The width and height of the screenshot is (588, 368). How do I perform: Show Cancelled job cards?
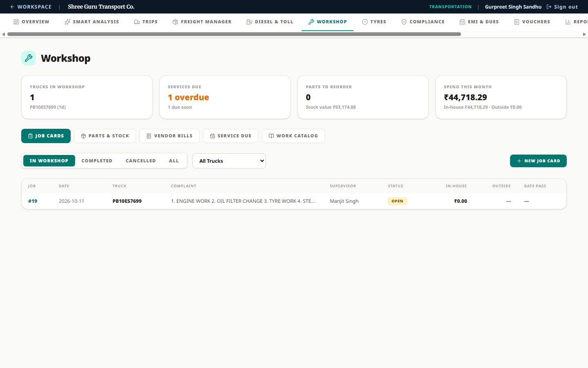(x=140, y=161)
